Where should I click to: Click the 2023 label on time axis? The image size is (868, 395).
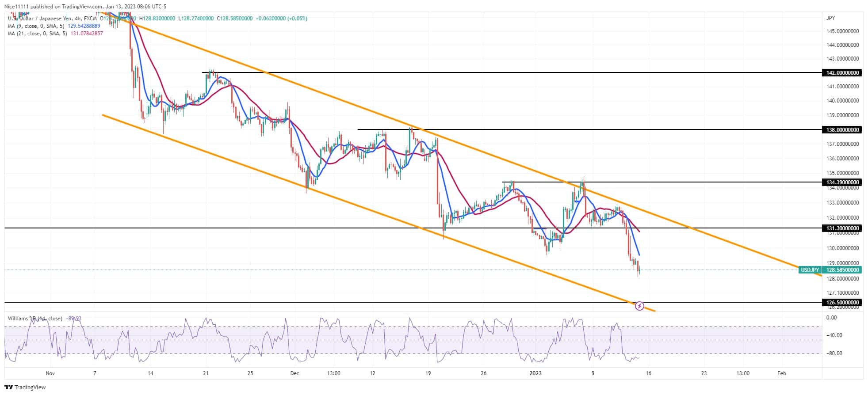[535, 373]
